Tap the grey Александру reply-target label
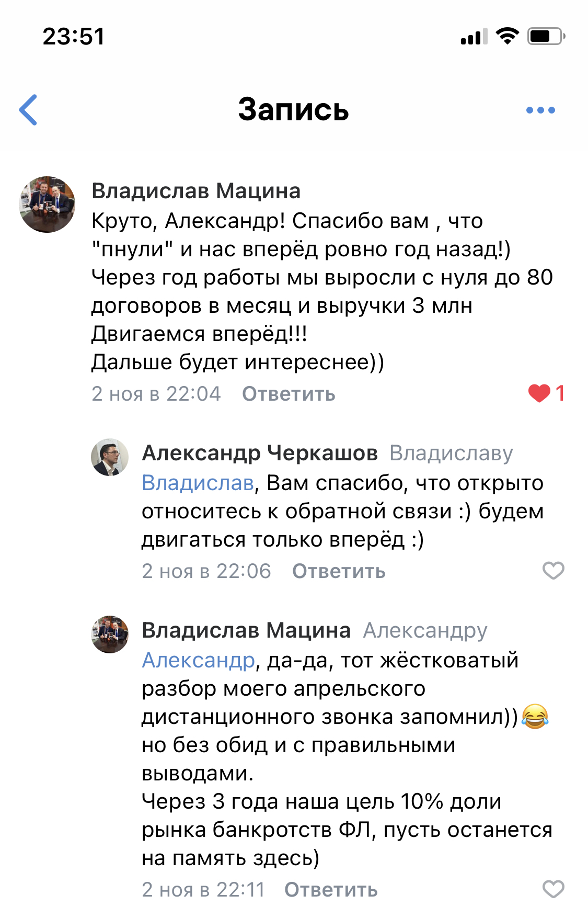588x918 pixels. pos(425,631)
